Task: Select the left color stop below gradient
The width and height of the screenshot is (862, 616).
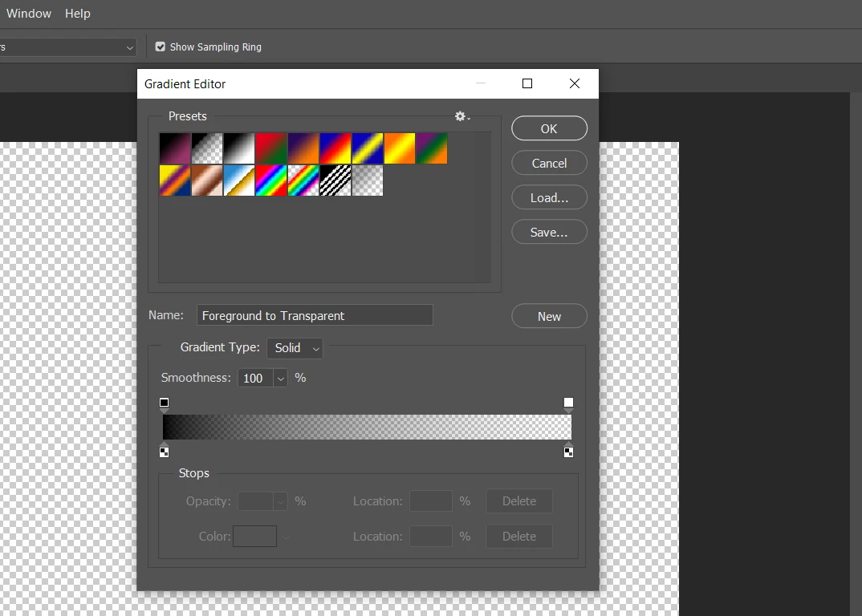Action: (164, 450)
